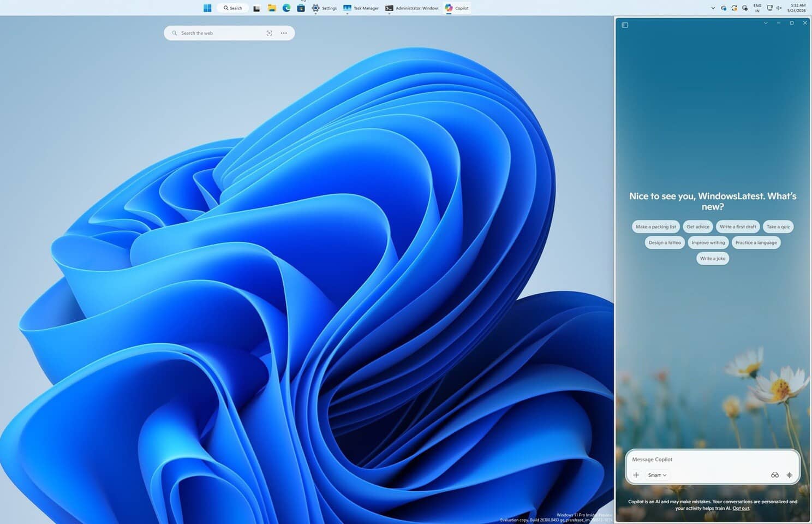Viewport: 812px width, 524px height.
Task: Select the Write a first draft suggestion
Action: pos(738,227)
